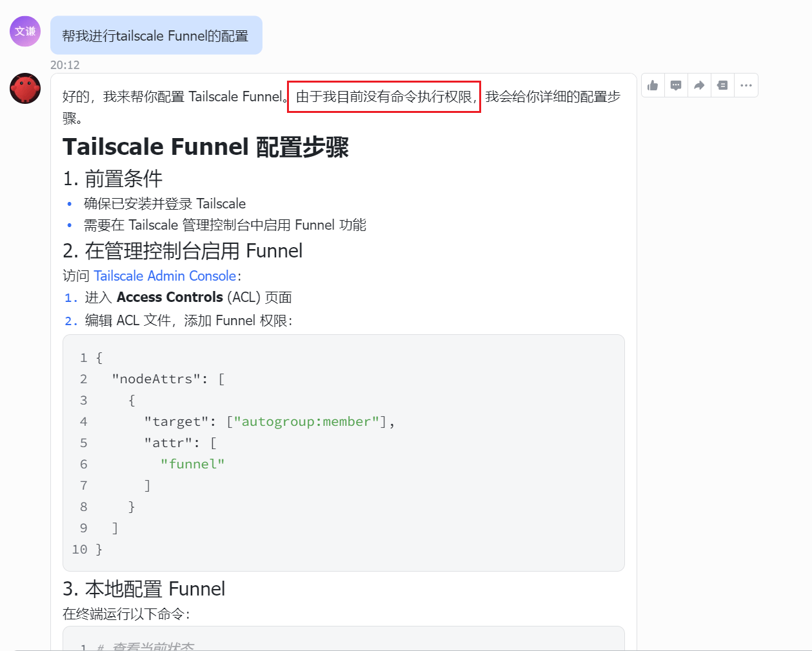Click the bullet 确保已安装并登录 Tailscale
The width and height of the screenshot is (812, 651).
(x=165, y=204)
